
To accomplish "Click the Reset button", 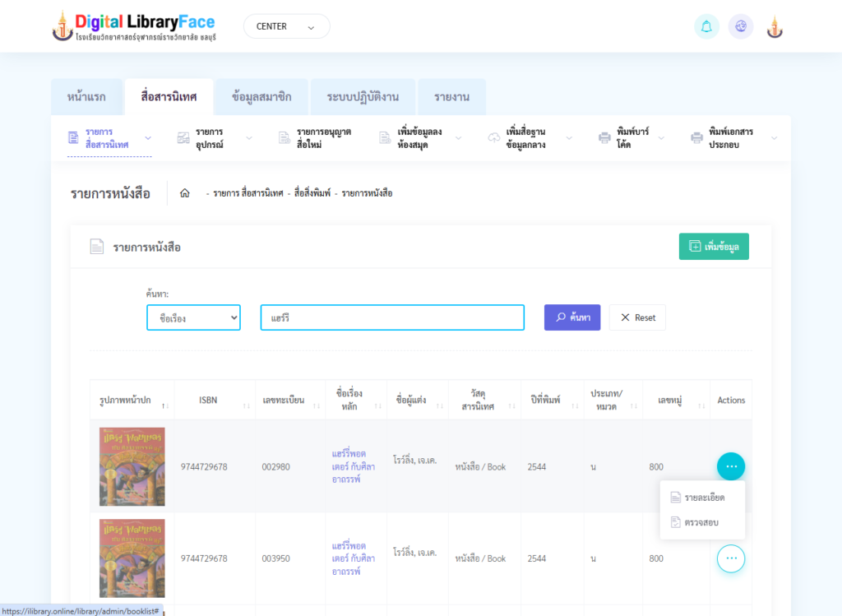I will click(637, 317).
